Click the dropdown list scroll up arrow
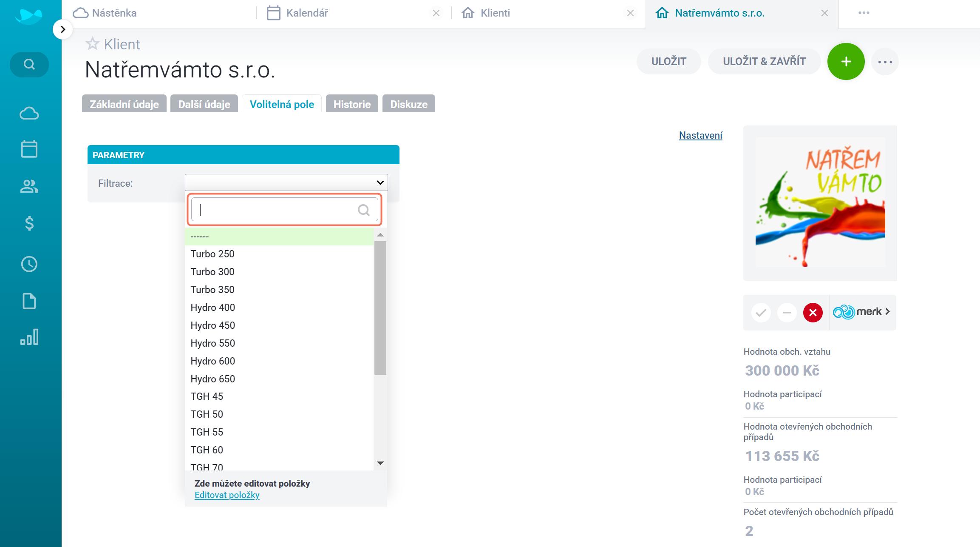 pos(380,235)
